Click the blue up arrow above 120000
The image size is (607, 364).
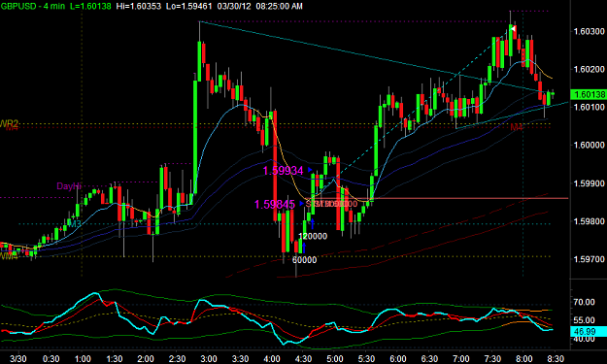click(x=312, y=223)
